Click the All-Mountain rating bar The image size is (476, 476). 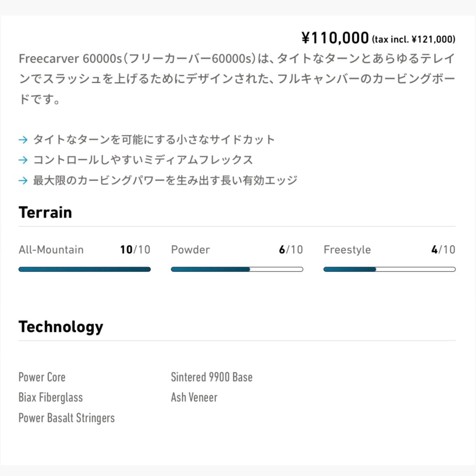(84, 269)
